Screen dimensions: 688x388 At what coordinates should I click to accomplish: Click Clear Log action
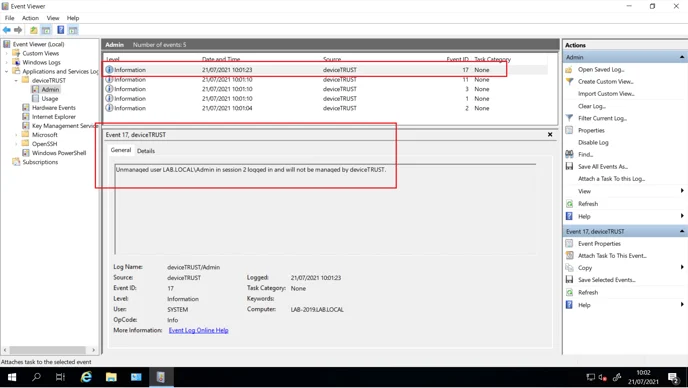point(591,106)
